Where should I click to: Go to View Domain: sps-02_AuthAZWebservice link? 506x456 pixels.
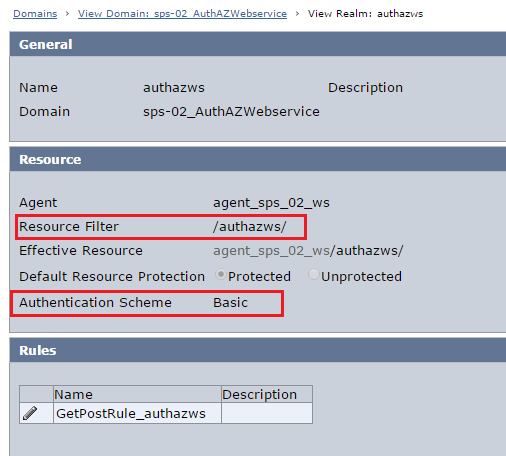coord(182,14)
